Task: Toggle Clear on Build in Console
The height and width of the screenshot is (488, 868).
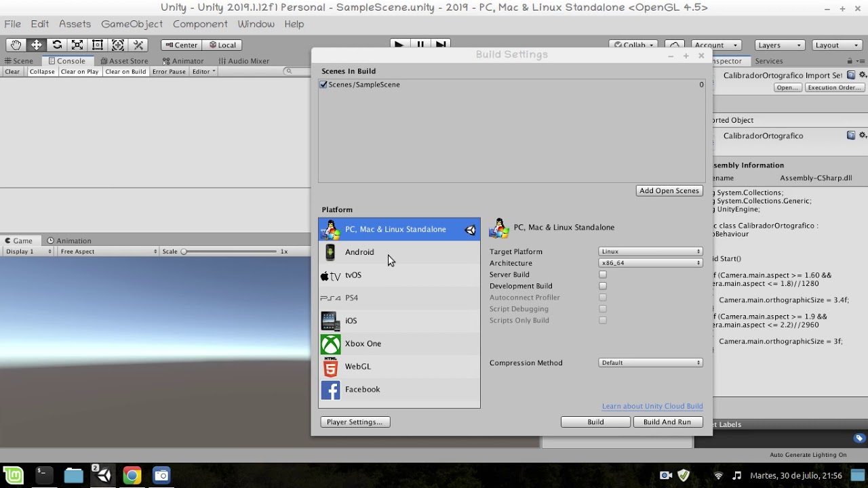Action: pyautogui.click(x=125, y=72)
